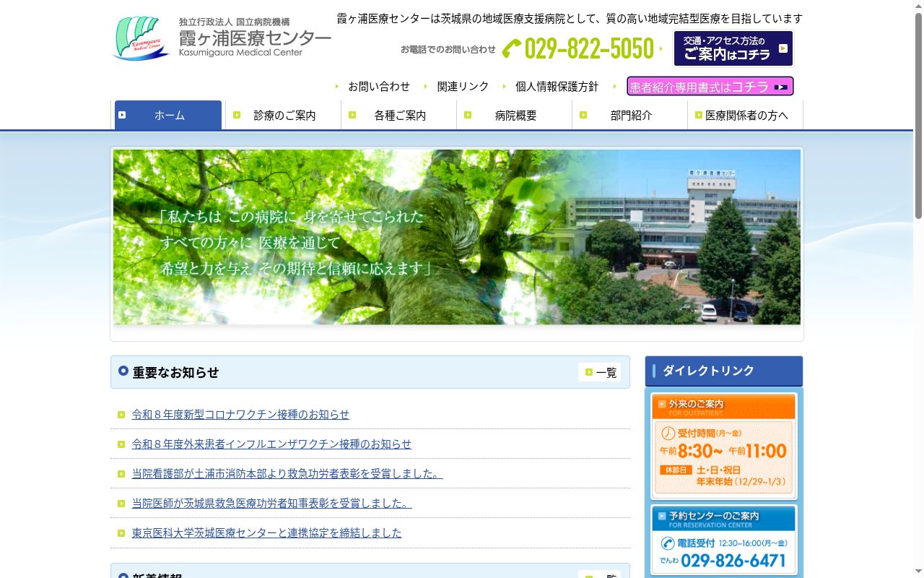Click the Kasumigaura Medical Center logo
Screen dimensions: 924x578
(x=222, y=38)
